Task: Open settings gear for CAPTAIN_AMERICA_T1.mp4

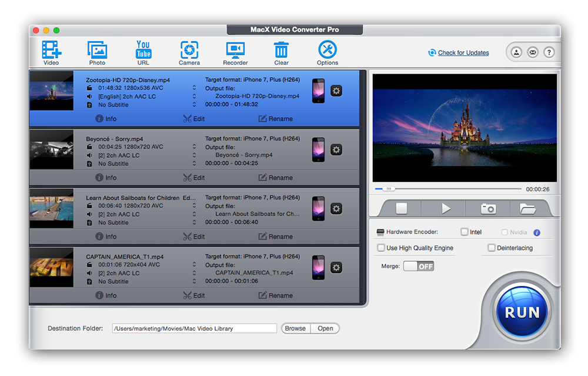Action: pyautogui.click(x=336, y=268)
